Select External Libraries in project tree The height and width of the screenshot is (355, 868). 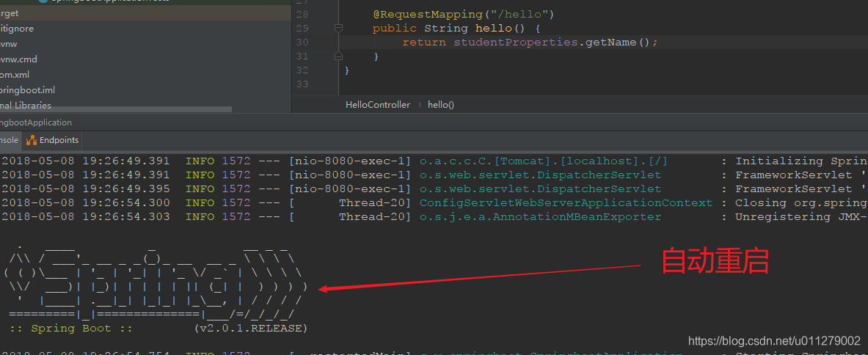26,105
